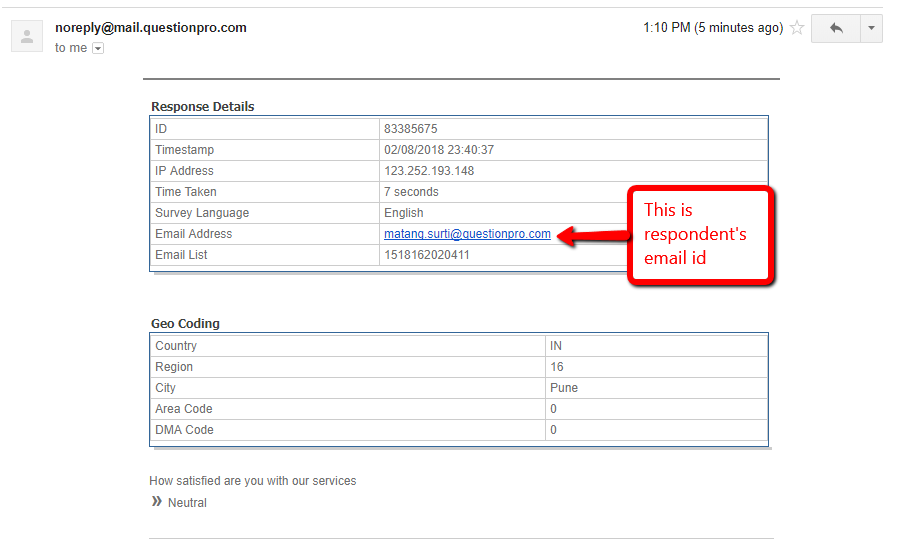Open the more options dropdown beside reply
900x550 pixels.
click(x=872, y=28)
